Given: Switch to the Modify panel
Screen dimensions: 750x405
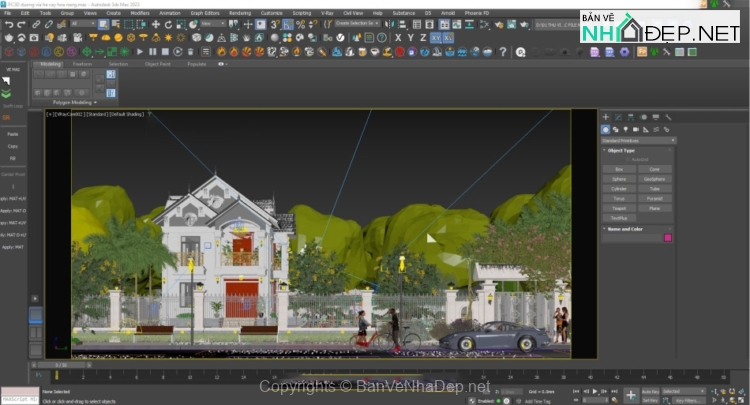Looking at the screenshot, I should pyautogui.click(x=619, y=117).
